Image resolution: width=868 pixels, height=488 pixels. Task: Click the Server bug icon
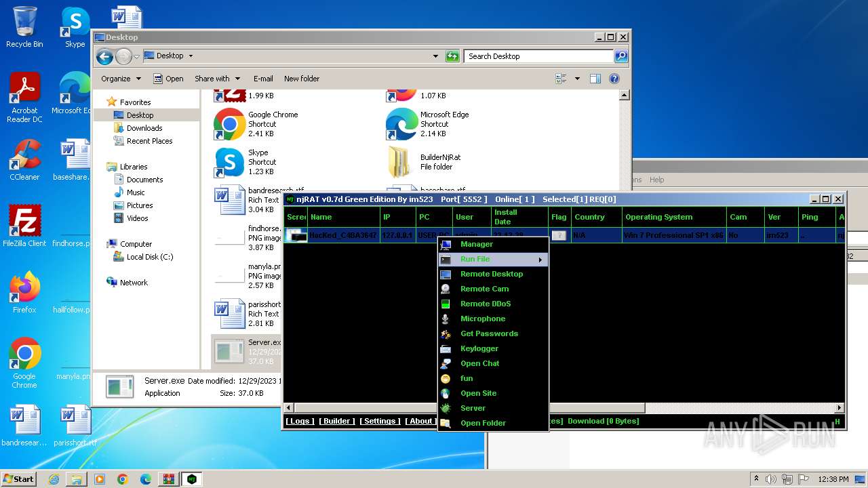[446, 408]
